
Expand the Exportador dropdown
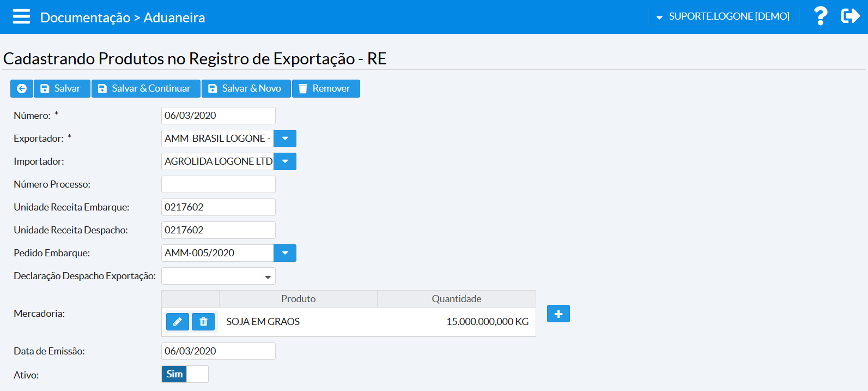pyautogui.click(x=285, y=139)
